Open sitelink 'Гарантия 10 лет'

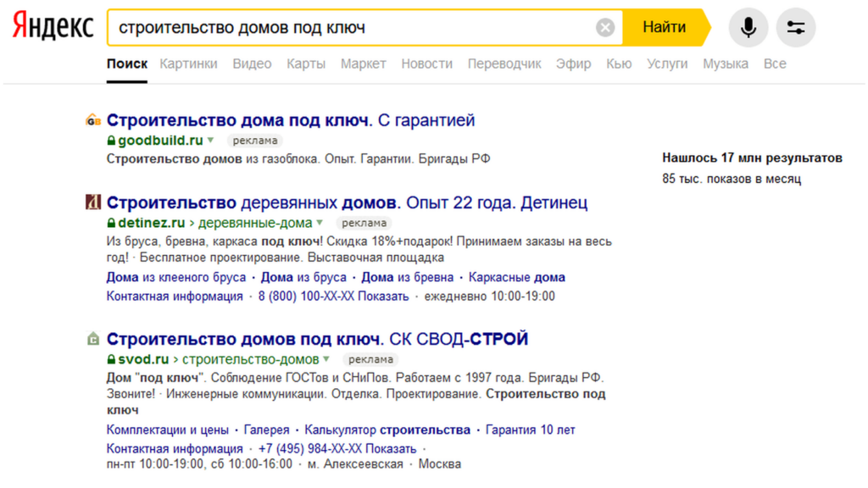[x=531, y=430]
